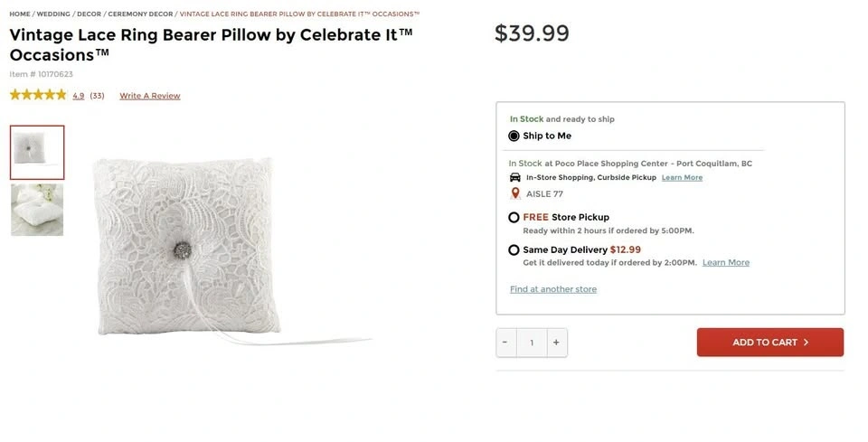Click Learn More for same day delivery
The height and width of the screenshot is (442, 868).
(x=726, y=263)
